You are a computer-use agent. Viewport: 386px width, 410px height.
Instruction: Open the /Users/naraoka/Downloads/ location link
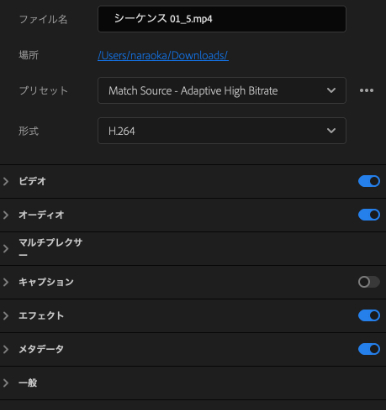(x=163, y=55)
